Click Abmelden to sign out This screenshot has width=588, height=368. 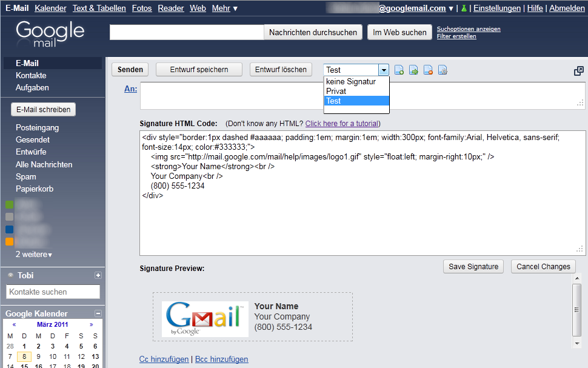click(x=567, y=8)
